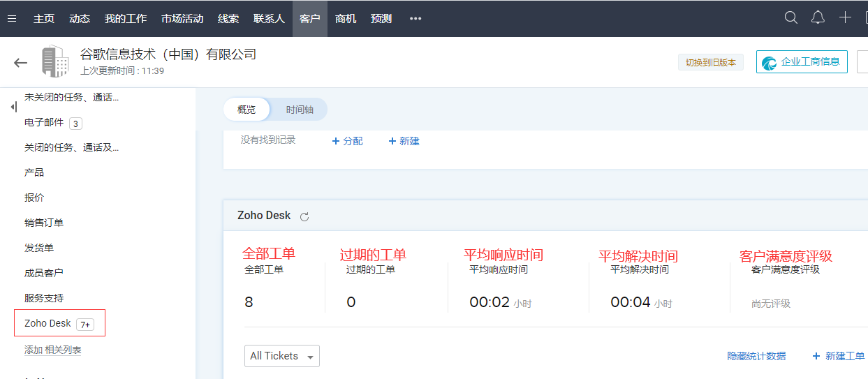Jump to 报价 related list
Viewport: 868px width, 379px height.
click(34, 198)
